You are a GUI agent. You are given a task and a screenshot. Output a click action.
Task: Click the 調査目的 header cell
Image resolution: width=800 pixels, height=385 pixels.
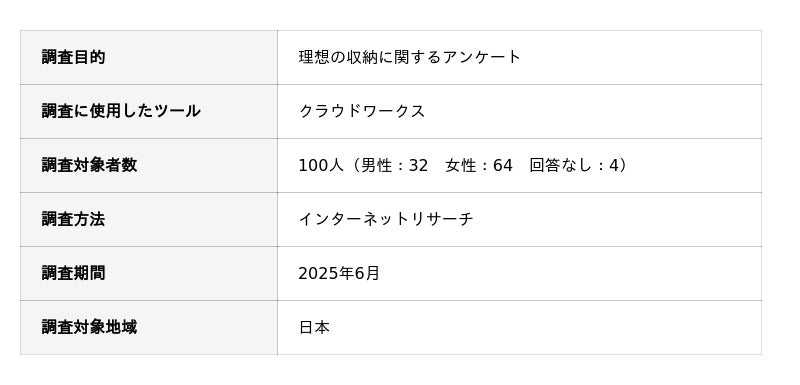click(148, 57)
